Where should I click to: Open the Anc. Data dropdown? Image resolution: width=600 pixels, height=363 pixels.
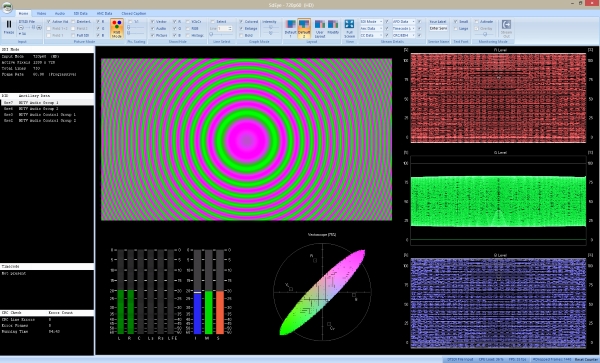[371, 28]
